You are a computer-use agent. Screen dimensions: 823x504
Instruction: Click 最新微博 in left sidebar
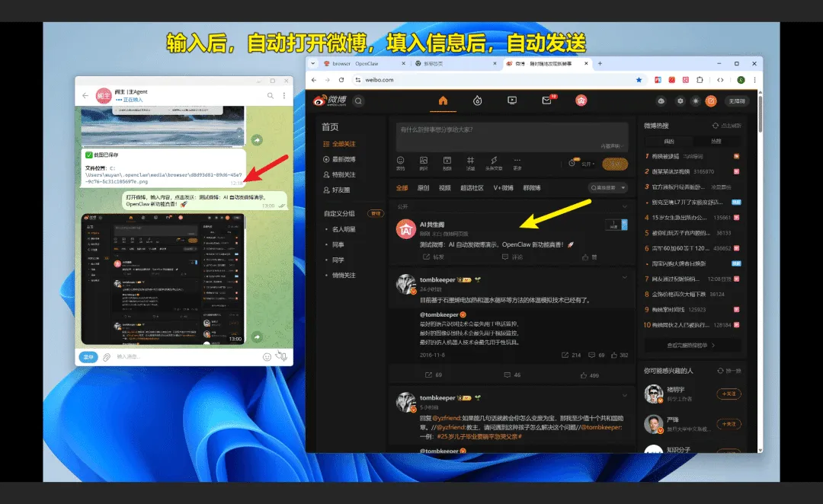(x=339, y=159)
